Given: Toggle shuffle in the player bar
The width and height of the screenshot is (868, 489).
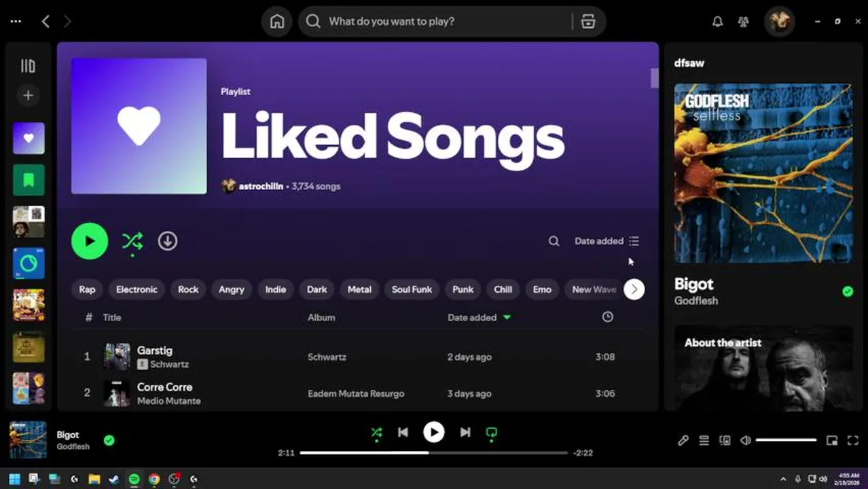Looking at the screenshot, I should point(376,433).
